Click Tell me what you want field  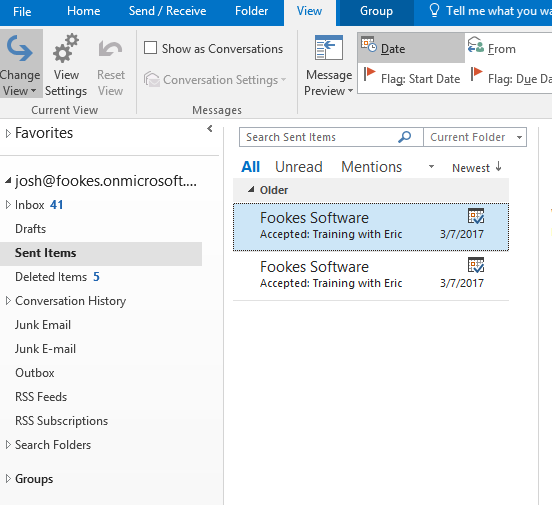click(498, 11)
